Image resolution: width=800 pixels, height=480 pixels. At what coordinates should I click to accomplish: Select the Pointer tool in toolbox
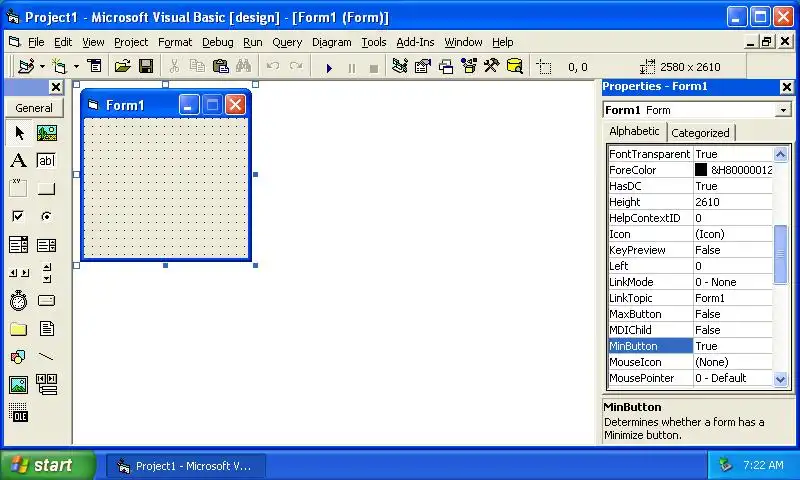click(x=19, y=133)
